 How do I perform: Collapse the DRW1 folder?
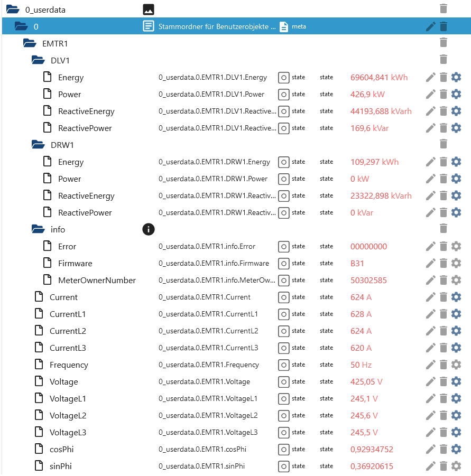38,145
